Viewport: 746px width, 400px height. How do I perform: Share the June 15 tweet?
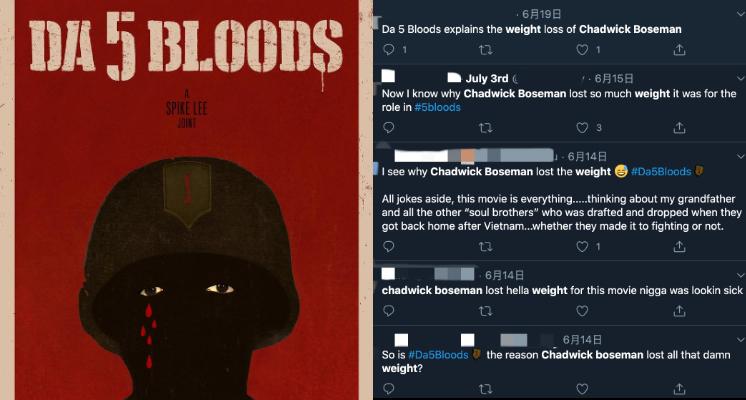click(679, 127)
